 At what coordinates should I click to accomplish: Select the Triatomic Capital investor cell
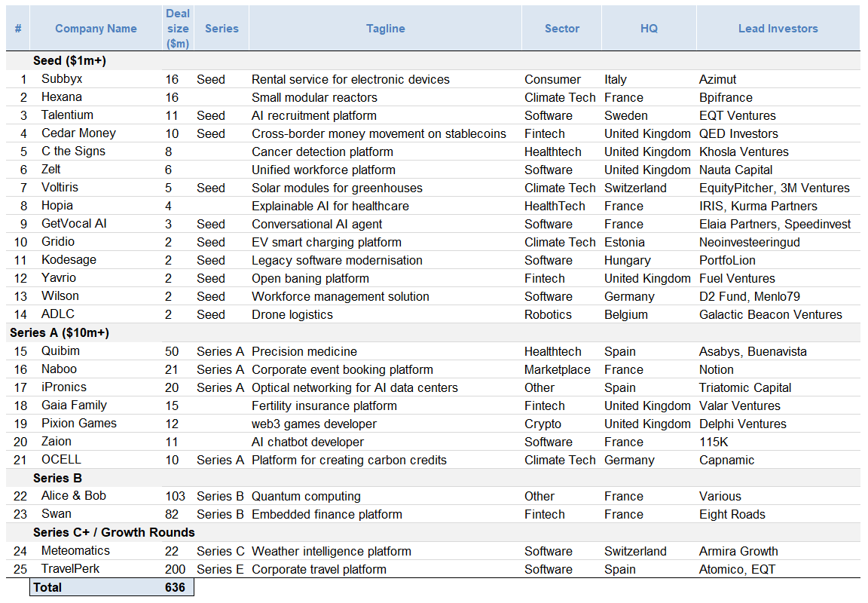pos(745,387)
